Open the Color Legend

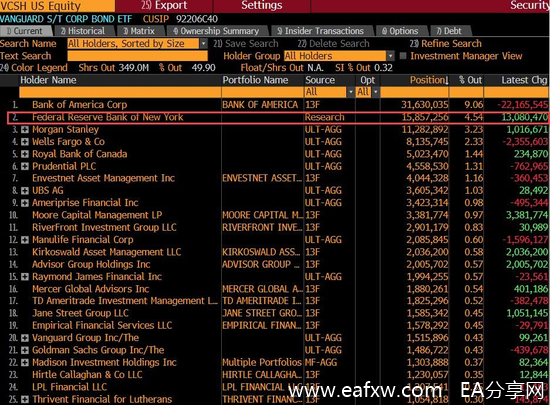click(x=34, y=68)
